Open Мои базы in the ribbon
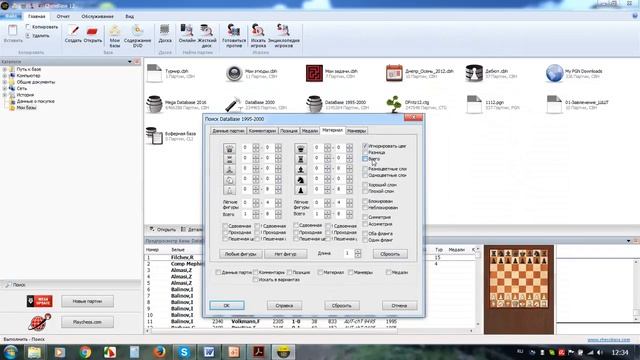 pos(115,36)
